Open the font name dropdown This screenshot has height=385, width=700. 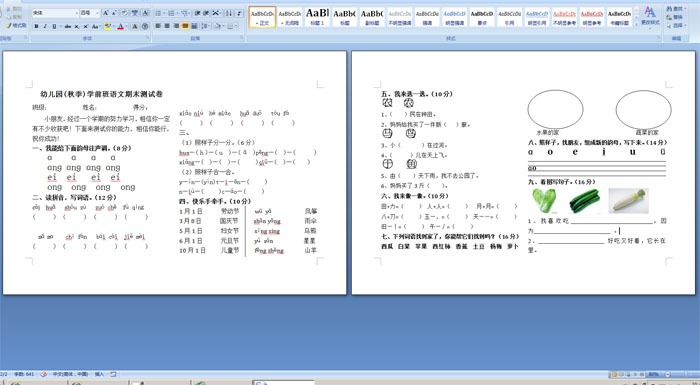pos(76,13)
